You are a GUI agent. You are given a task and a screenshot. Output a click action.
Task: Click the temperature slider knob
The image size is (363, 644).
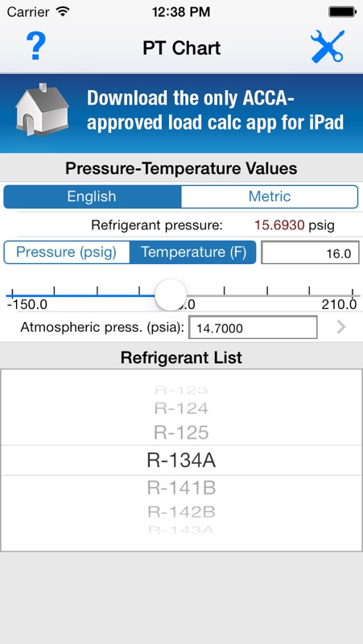coord(171,295)
